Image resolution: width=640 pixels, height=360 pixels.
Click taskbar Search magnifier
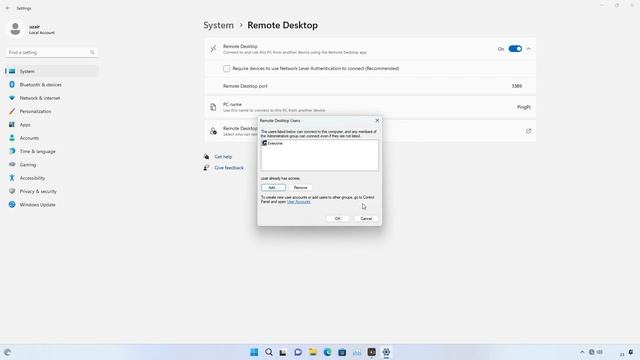(x=269, y=352)
